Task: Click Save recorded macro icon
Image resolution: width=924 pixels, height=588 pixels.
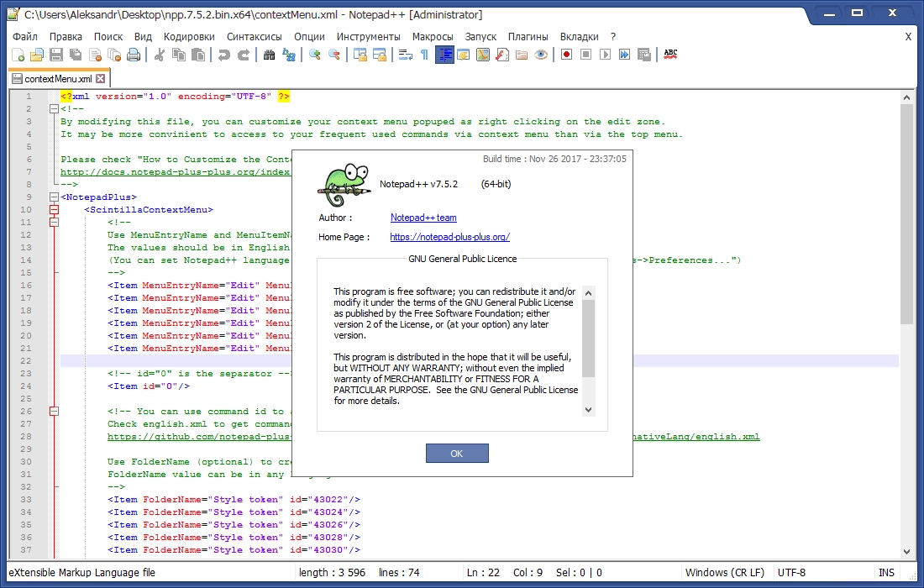Action: [644, 55]
